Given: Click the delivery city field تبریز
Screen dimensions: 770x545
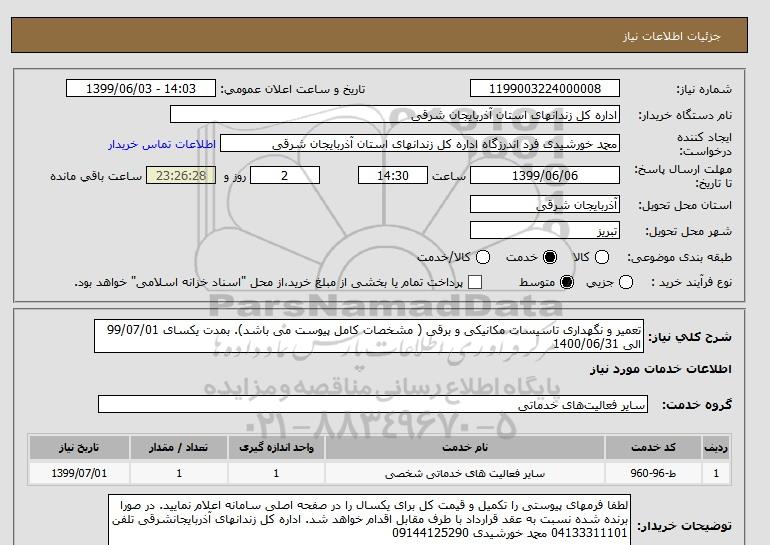Looking at the screenshot, I should (545, 231).
